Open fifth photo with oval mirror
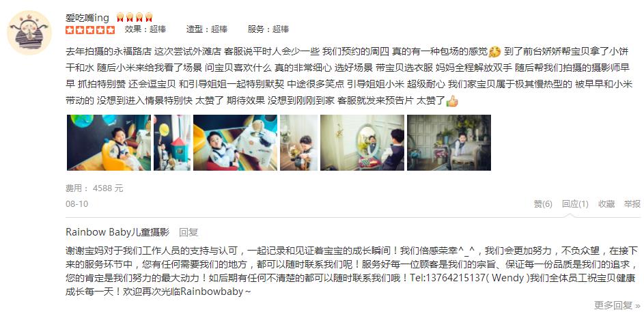Image resolution: width=644 pixels, height=312 pixels. tap(362, 143)
